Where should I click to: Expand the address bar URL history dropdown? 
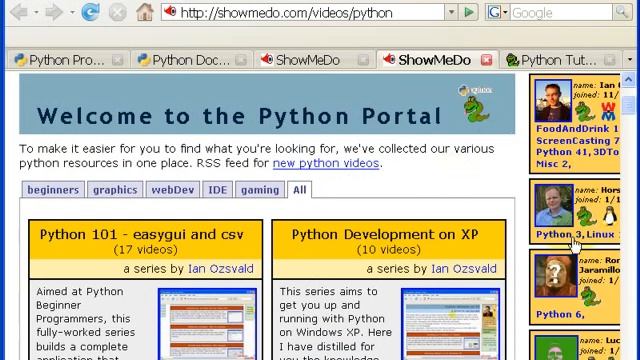pyautogui.click(x=451, y=12)
